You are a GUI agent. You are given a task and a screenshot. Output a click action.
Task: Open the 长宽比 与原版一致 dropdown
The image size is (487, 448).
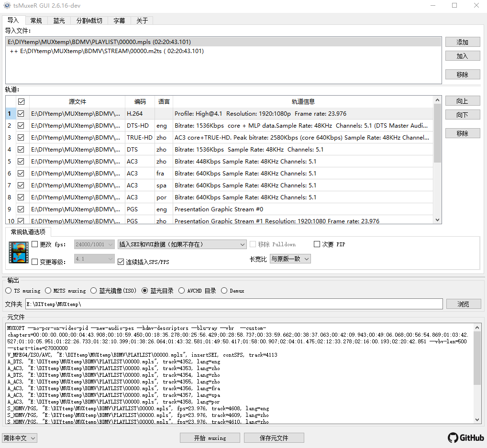pos(290,259)
